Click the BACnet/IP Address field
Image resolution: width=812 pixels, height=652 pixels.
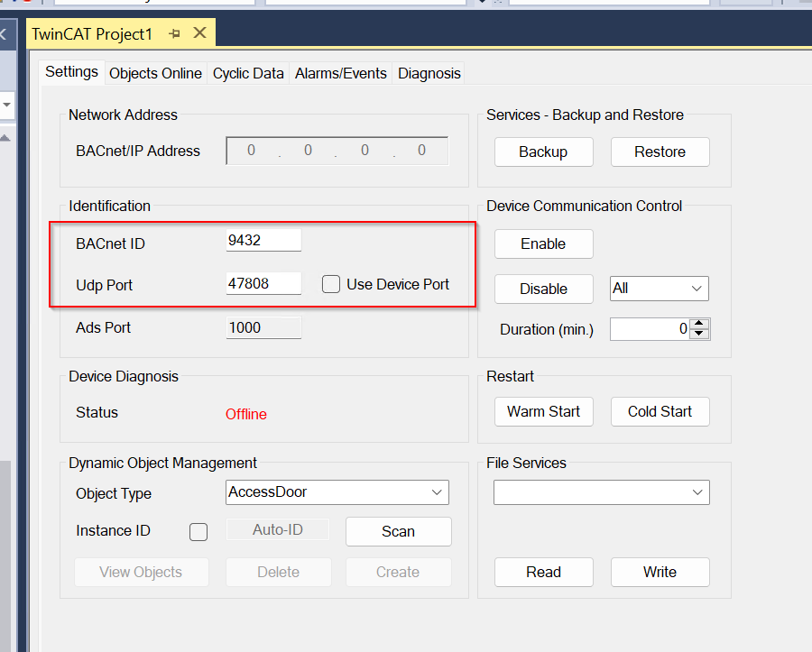pos(337,151)
